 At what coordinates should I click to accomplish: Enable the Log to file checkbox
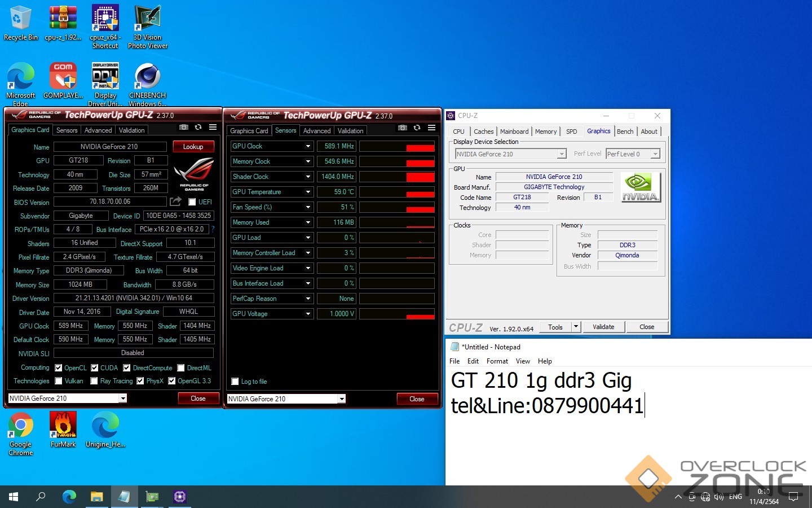coord(235,382)
